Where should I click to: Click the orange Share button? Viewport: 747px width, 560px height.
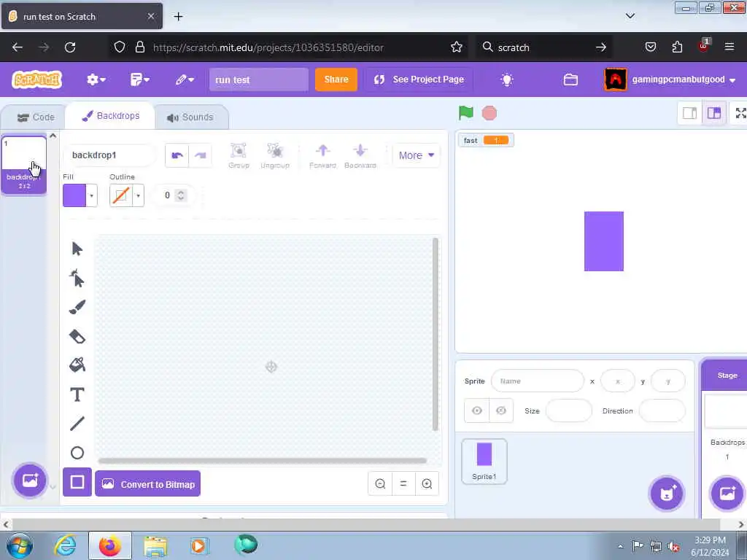pyautogui.click(x=336, y=79)
